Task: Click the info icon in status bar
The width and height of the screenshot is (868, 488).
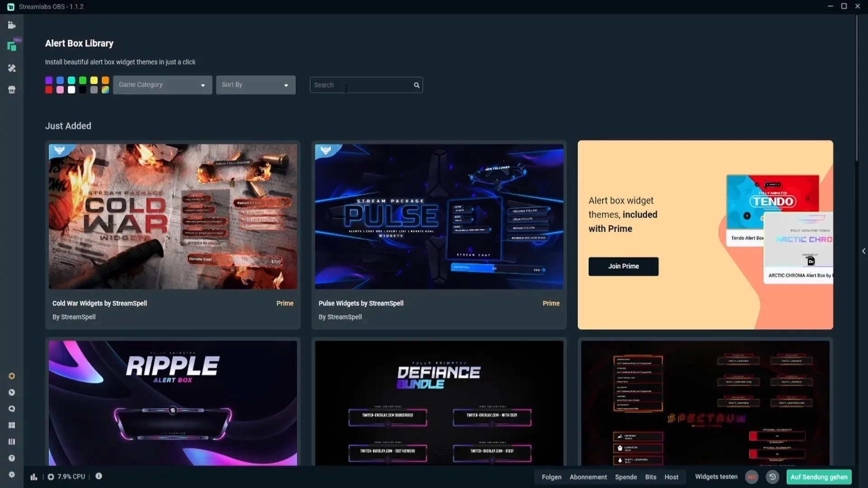Action: [99, 476]
